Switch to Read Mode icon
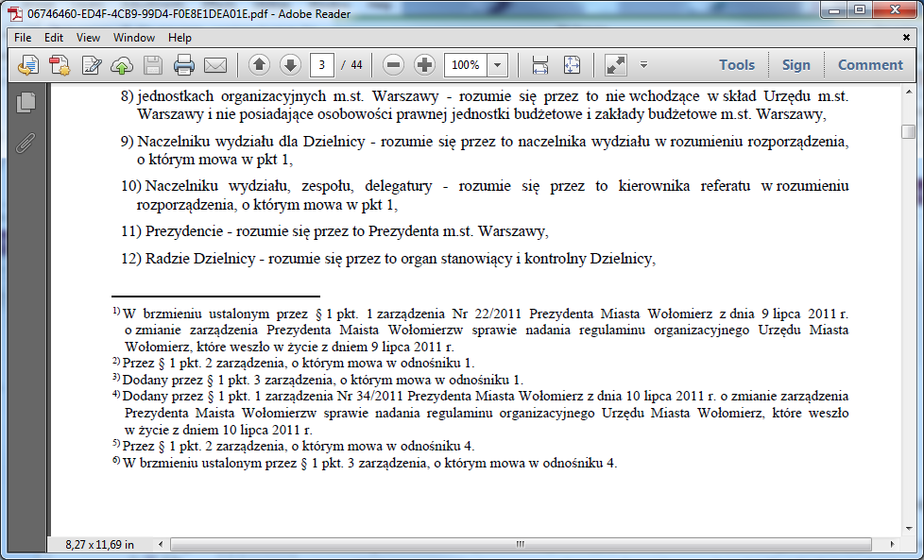This screenshot has width=924, height=560. (x=616, y=65)
